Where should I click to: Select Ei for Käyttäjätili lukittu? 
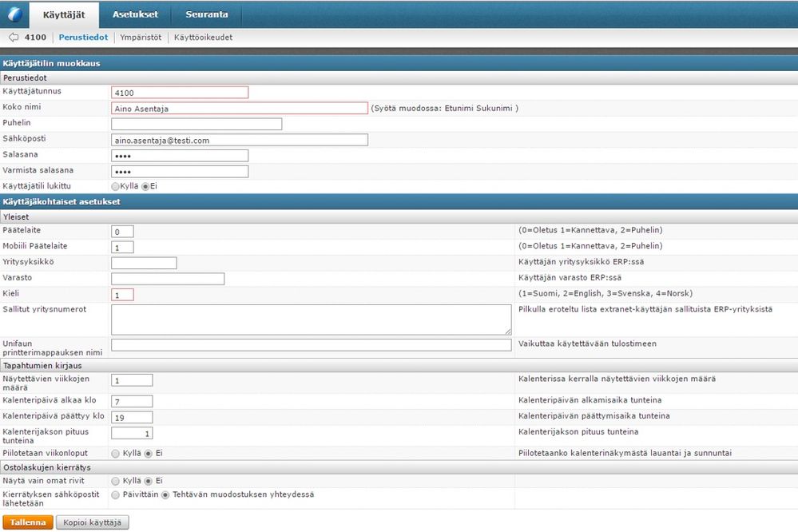pyautogui.click(x=145, y=186)
